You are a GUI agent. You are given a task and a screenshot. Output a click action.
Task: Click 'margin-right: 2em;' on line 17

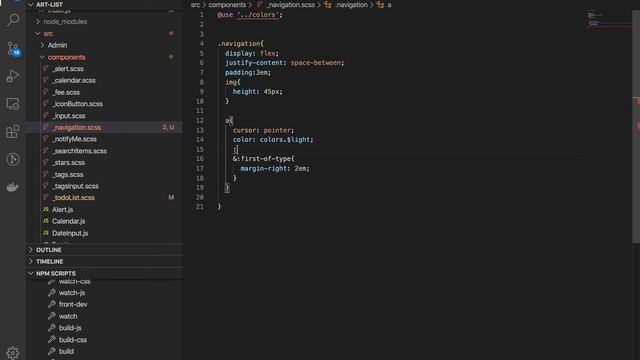pyautogui.click(x=275, y=168)
